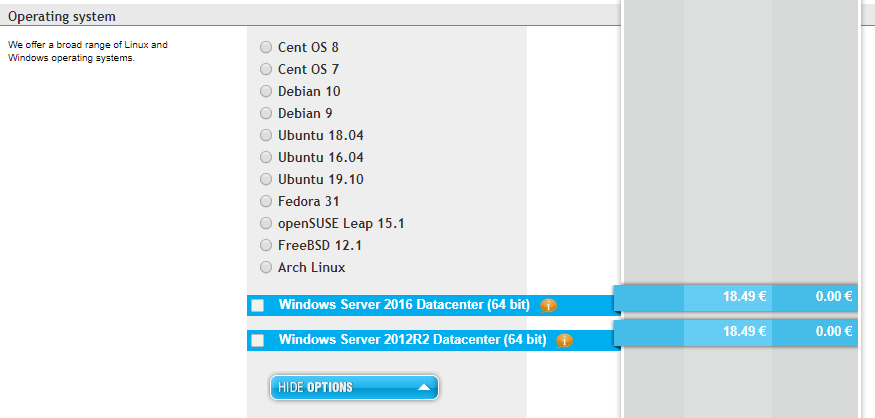Screen dimensions: 875x418
Task: Select the Arch Linux radio button
Action: click(x=266, y=267)
